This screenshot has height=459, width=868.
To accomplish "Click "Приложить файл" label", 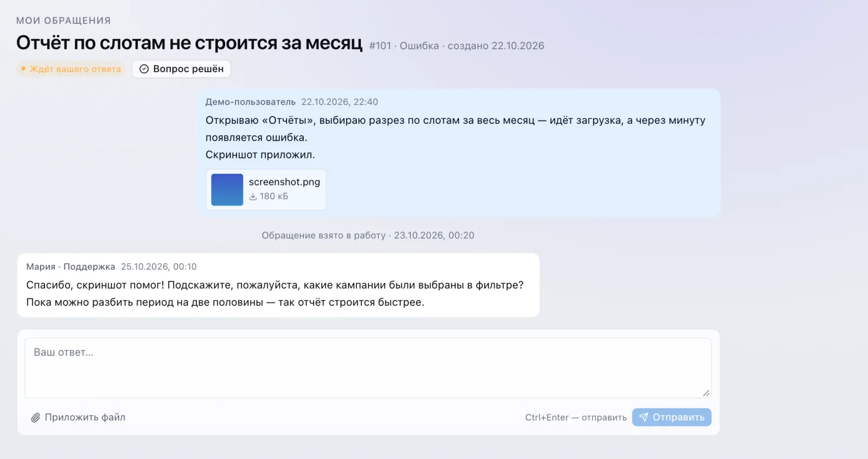I will 85,417.
